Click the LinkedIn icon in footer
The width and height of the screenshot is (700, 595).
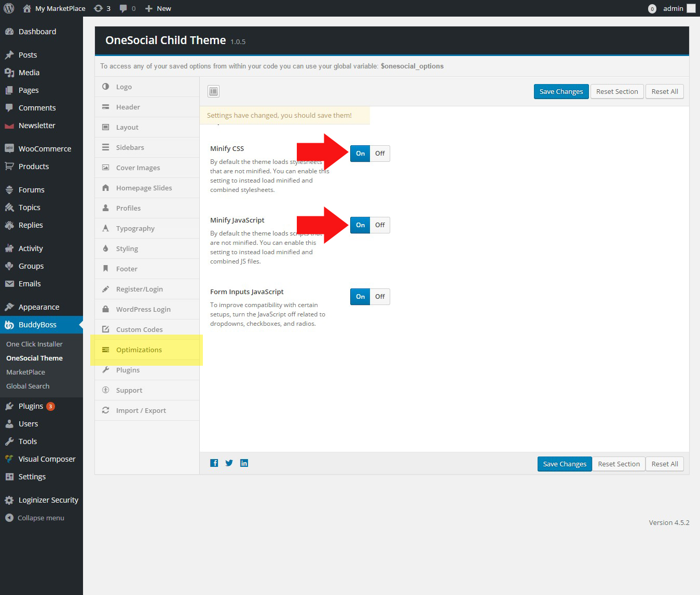coord(244,463)
